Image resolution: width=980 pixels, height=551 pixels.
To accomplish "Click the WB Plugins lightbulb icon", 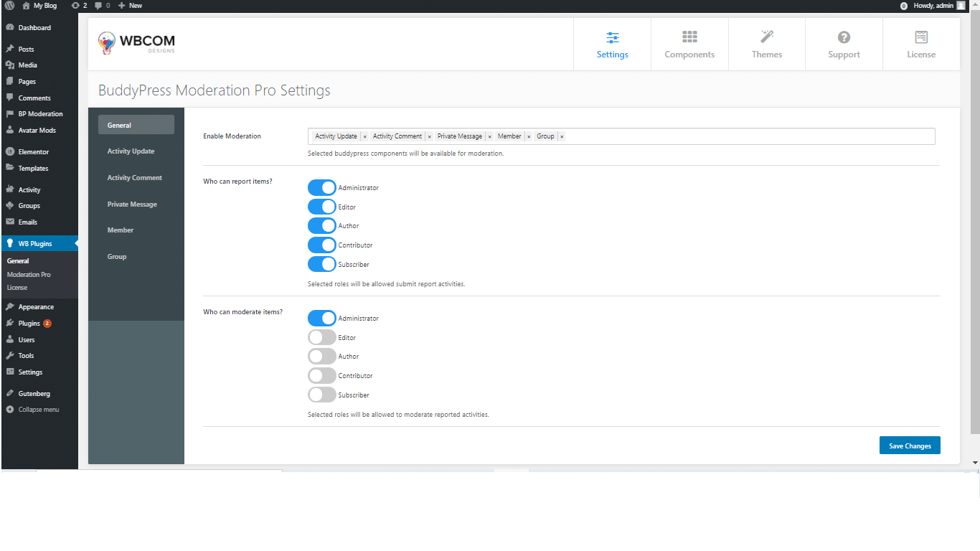I will click(10, 243).
